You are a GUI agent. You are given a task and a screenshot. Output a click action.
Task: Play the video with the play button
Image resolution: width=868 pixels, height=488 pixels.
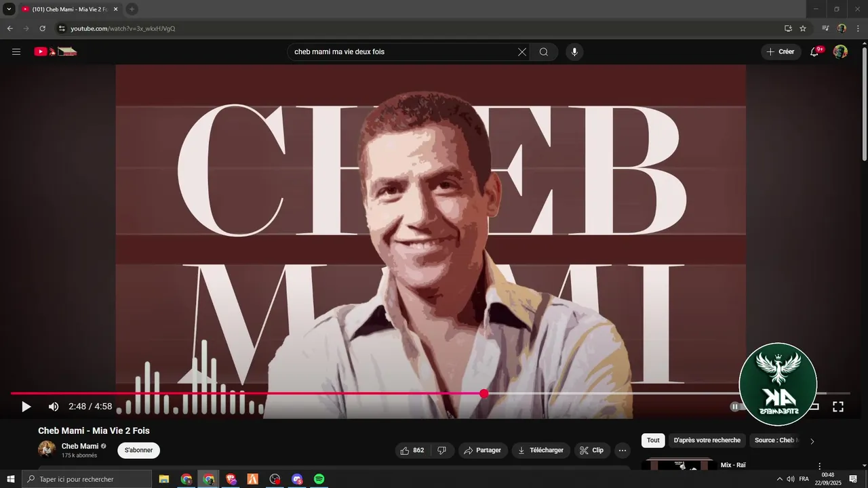click(26, 407)
